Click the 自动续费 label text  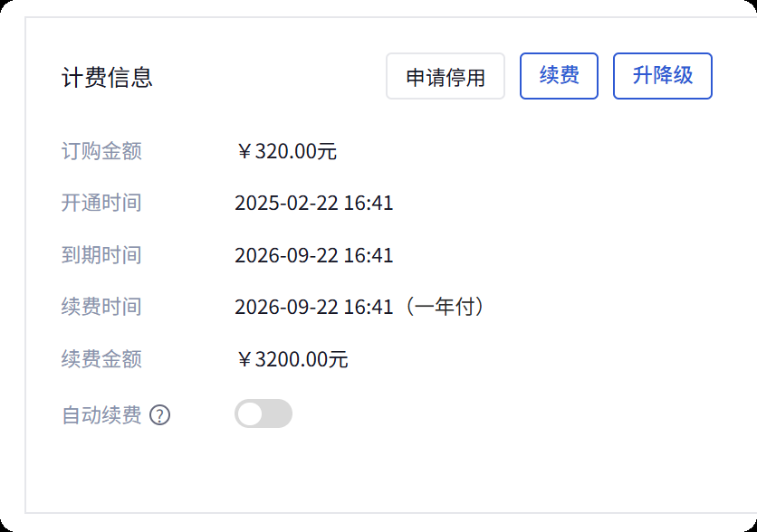tap(101, 415)
